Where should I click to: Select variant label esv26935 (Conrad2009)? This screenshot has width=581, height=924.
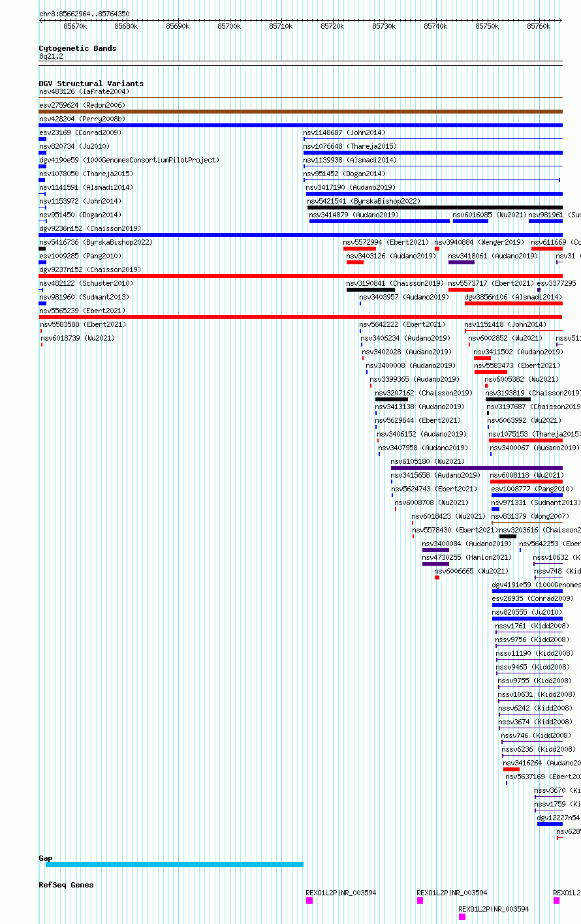(533, 598)
